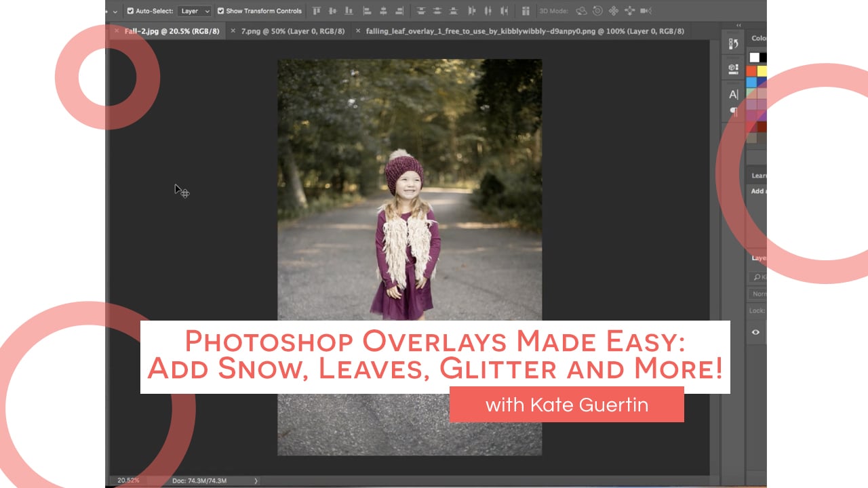This screenshot has width=868, height=488.
Task: Expand the status bar info arrow
Action: click(256, 481)
